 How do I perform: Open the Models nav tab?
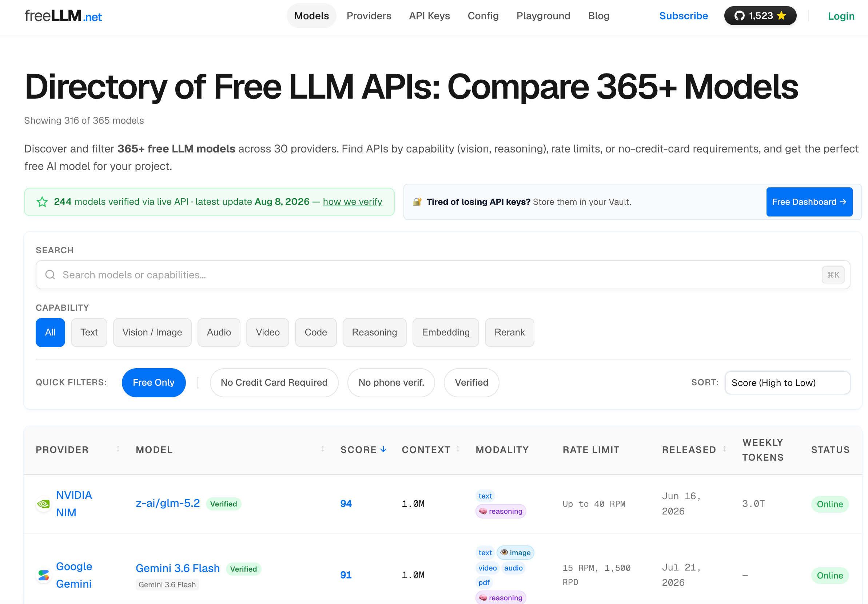311,16
